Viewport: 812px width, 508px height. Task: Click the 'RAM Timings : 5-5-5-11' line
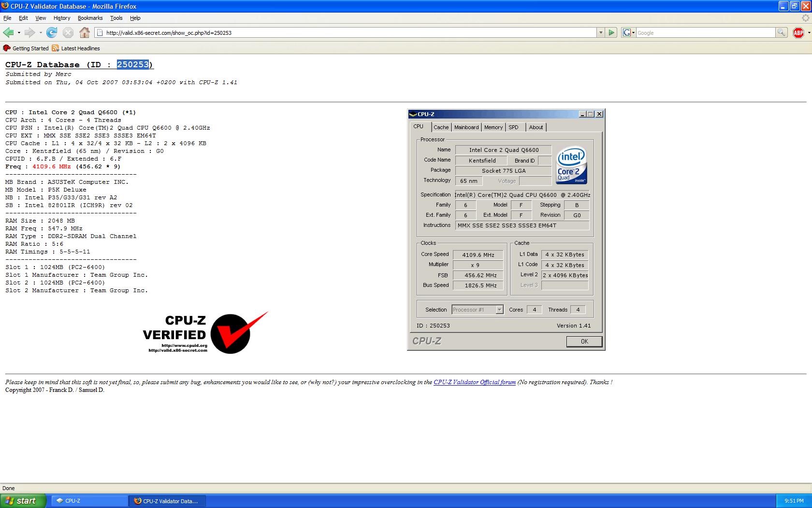click(x=48, y=252)
